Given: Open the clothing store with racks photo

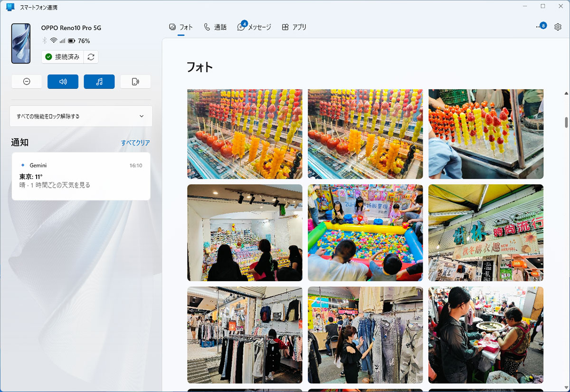Looking at the screenshot, I should (x=245, y=335).
